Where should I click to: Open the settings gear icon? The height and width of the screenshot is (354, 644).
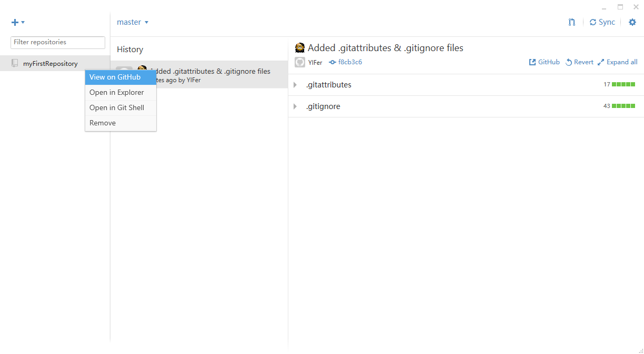pos(632,22)
